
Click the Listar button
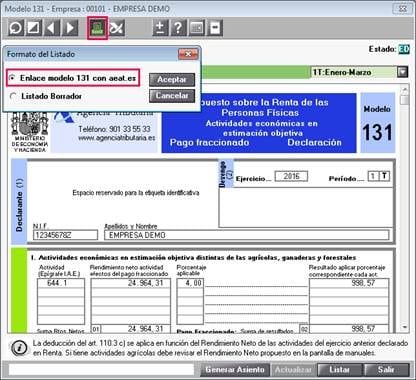pyautogui.click(x=339, y=370)
